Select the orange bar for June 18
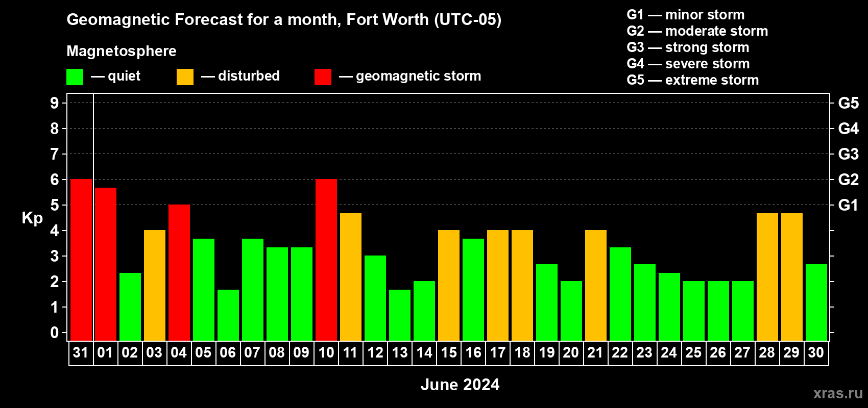Screen dimensions: 868x408 click(522, 285)
